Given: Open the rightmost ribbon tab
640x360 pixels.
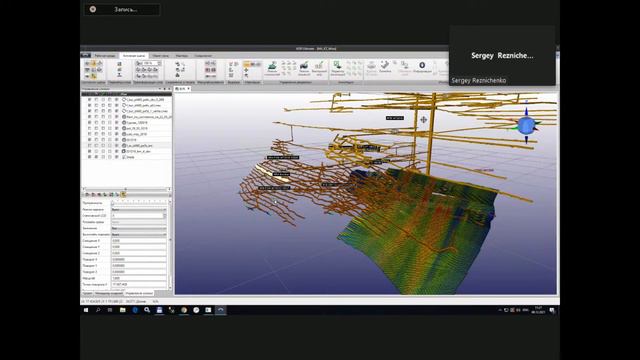Looking at the screenshot, I should tap(203, 56).
